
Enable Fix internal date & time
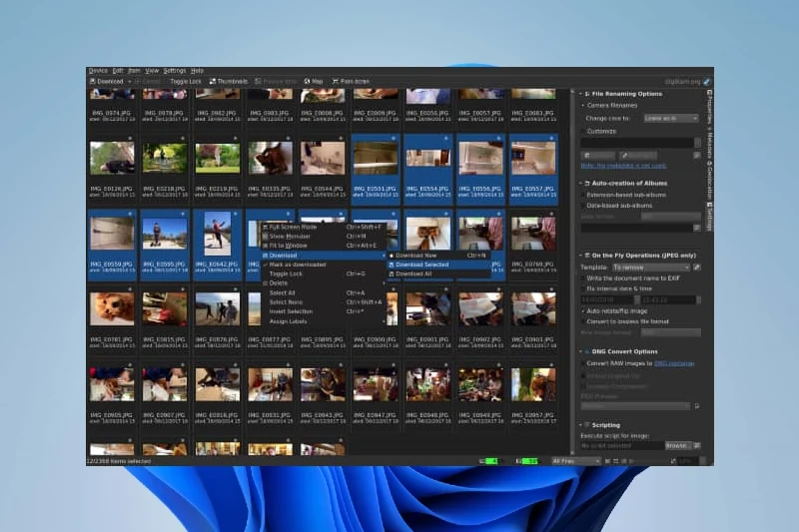coord(584,288)
